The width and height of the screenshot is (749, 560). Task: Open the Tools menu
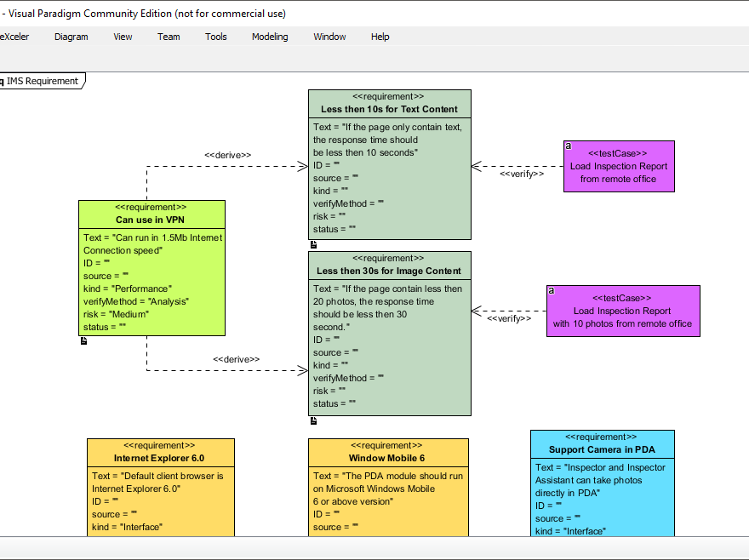click(x=215, y=37)
